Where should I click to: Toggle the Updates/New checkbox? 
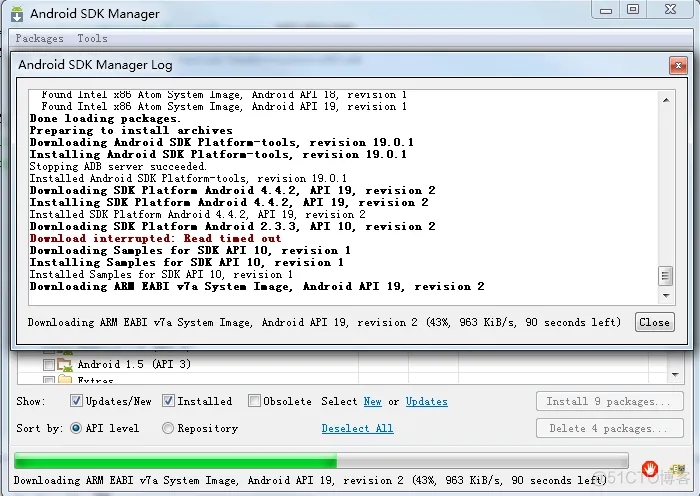[x=76, y=400]
